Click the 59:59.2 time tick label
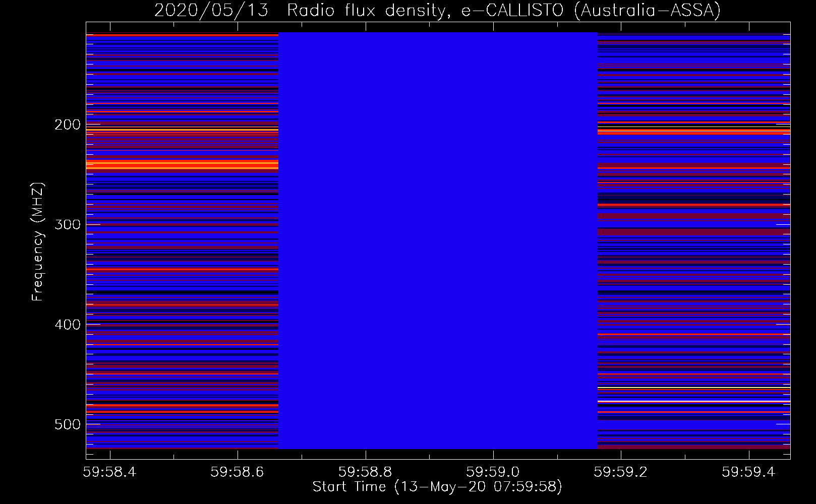This screenshot has height=504, width=816. click(x=621, y=472)
